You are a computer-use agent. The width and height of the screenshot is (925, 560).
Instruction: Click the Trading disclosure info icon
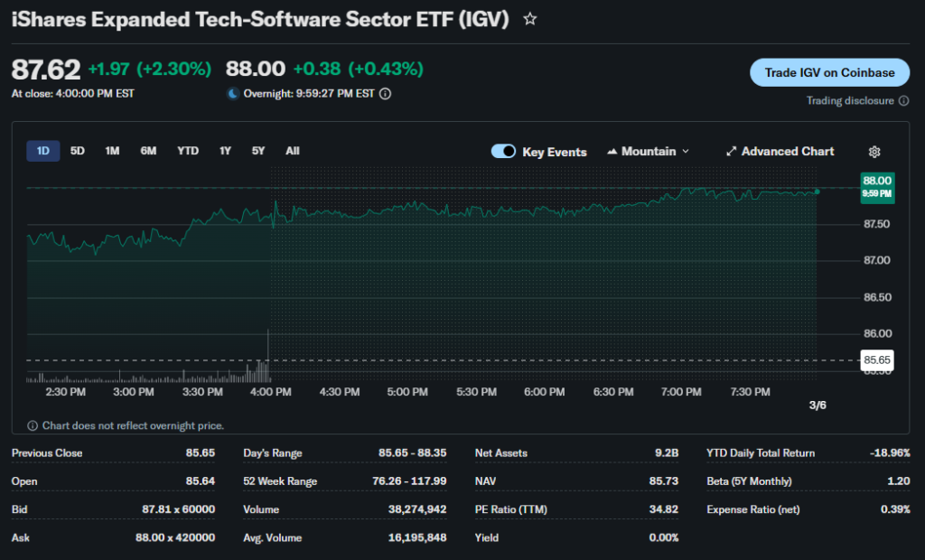click(x=902, y=101)
